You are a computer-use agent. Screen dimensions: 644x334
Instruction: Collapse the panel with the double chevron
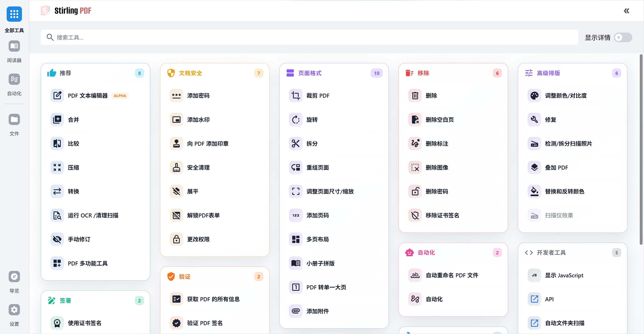(626, 11)
